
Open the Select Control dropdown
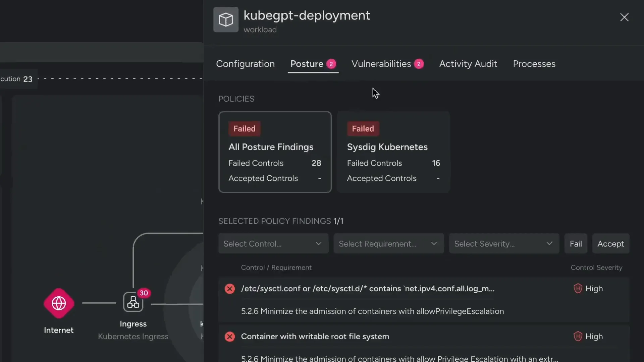point(273,244)
